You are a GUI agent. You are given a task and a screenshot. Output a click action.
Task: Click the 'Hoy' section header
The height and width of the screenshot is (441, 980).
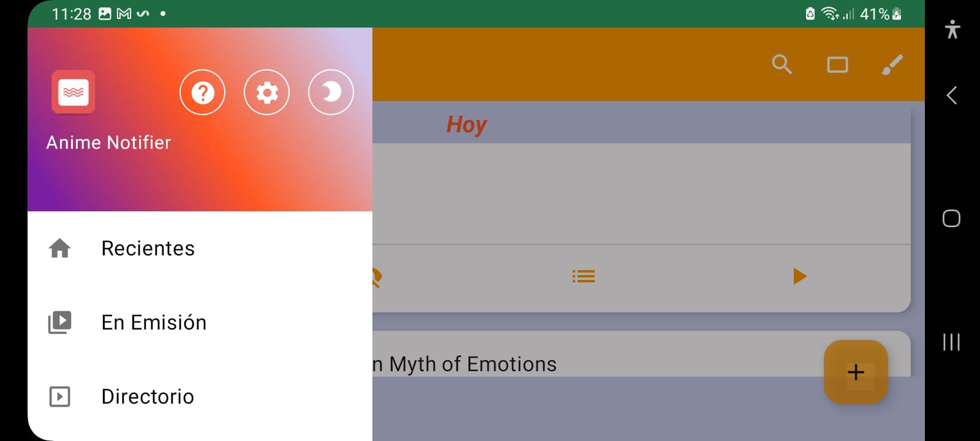point(467,124)
